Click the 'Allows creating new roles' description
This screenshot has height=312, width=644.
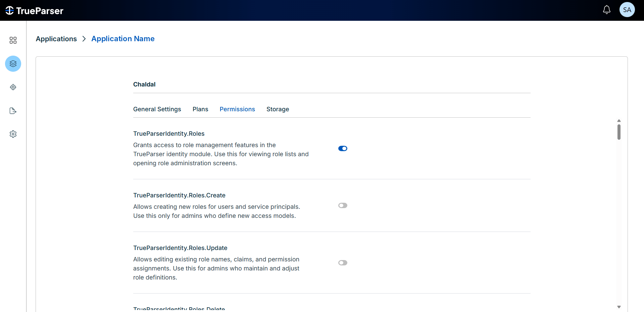pos(217,211)
